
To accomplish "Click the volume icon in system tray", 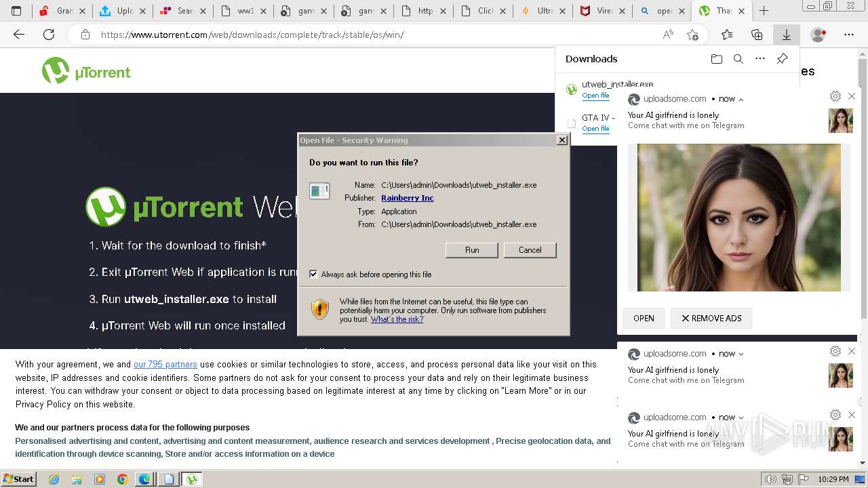I will tap(771, 479).
